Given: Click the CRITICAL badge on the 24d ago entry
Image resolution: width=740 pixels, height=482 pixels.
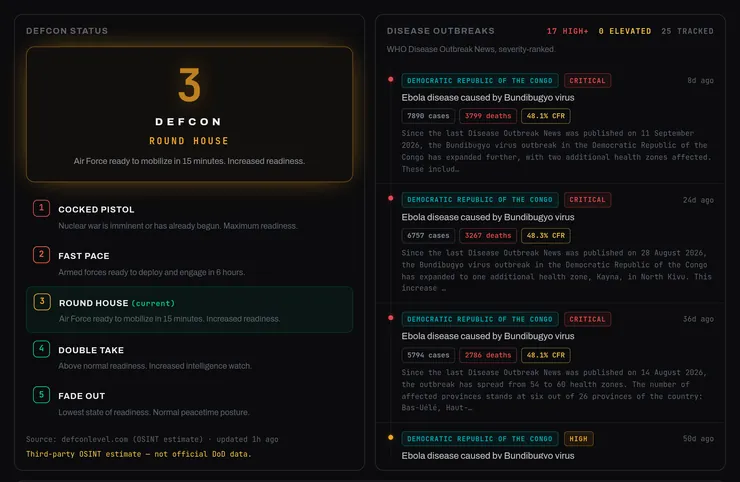Looking at the screenshot, I should (x=587, y=200).
